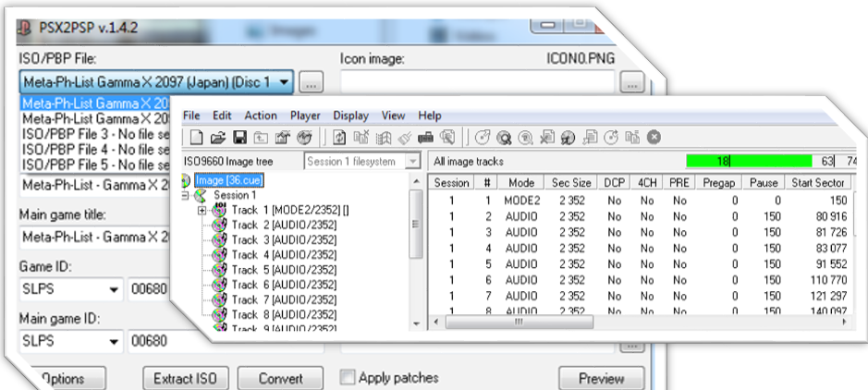Select ISO/PBP File 3 in dropdown list
The width and height of the screenshot is (868, 390).
point(96,134)
